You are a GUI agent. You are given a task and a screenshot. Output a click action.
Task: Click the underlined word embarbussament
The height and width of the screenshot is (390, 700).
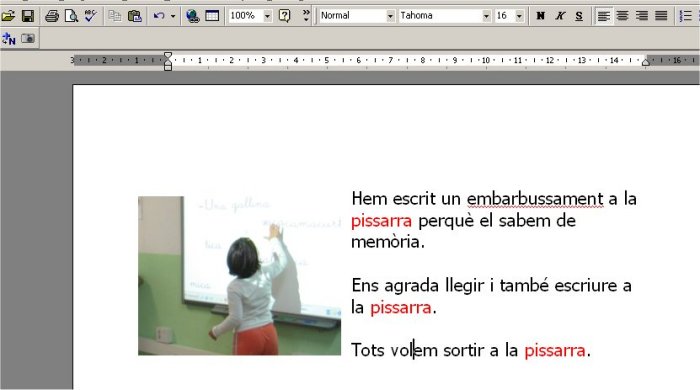(x=535, y=199)
